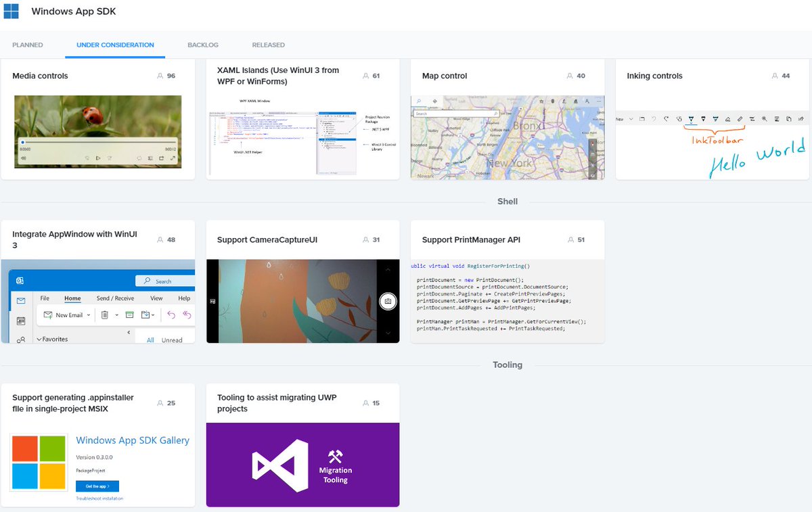Open the New dropdown in the inking toolbar
Image resolution: width=812 pixels, height=512 pixels.
click(x=631, y=119)
